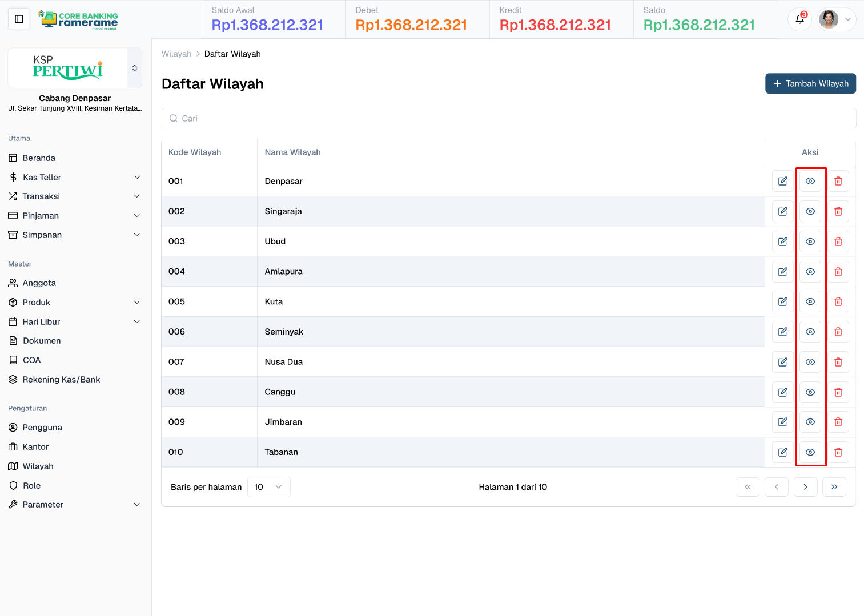The height and width of the screenshot is (616, 864).
Task: Select the COA sidebar icon
Action: pyautogui.click(x=13, y=360)
